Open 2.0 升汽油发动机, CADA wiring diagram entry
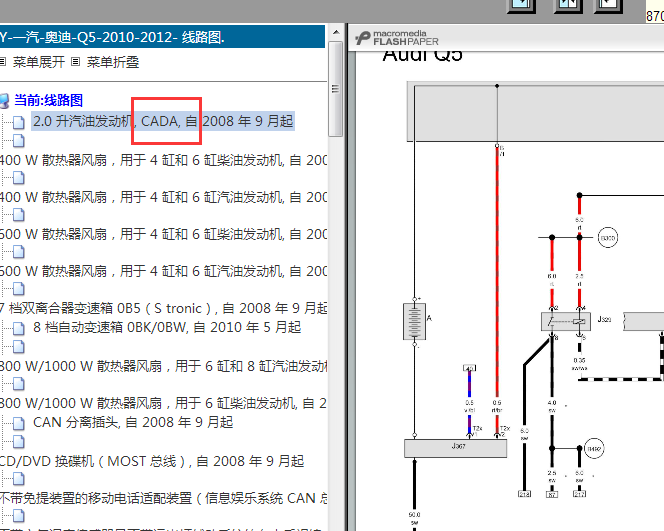 coord(163,122)
